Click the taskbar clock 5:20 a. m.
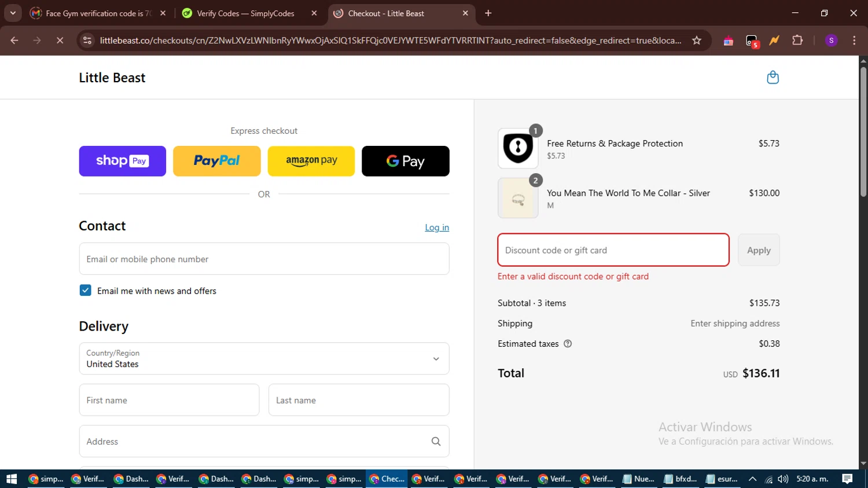This screenshot has height=488, width=868. coord(812,479)
